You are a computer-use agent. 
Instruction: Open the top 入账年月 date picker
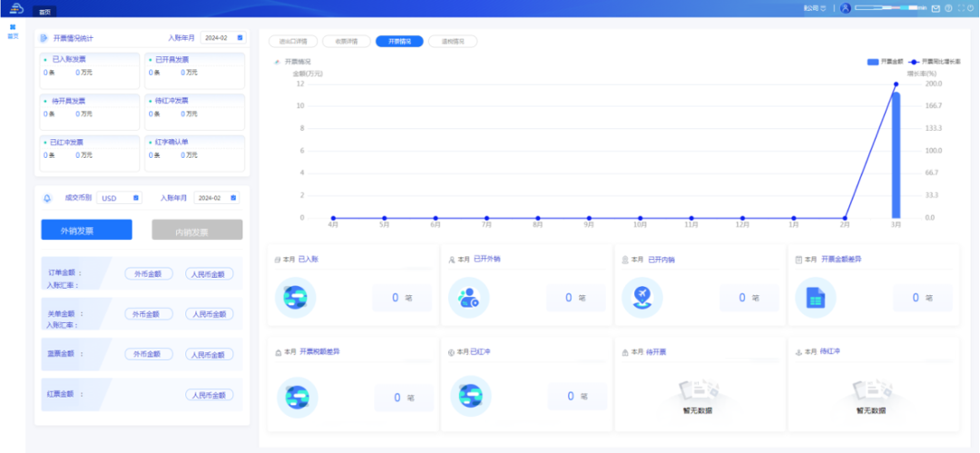point(222,38)
